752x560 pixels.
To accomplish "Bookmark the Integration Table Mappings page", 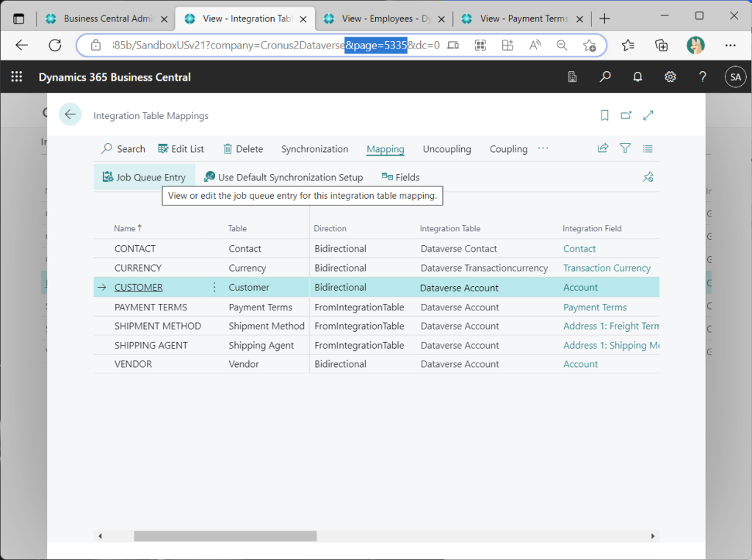I will 604,115.
